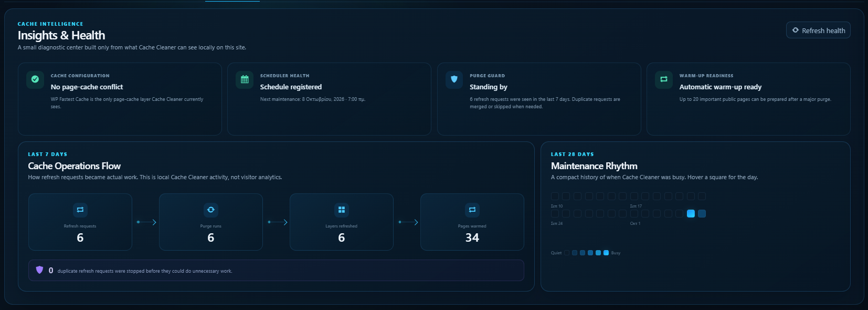
Task: Click the Schedule registered card title
Action: [291, 87]
